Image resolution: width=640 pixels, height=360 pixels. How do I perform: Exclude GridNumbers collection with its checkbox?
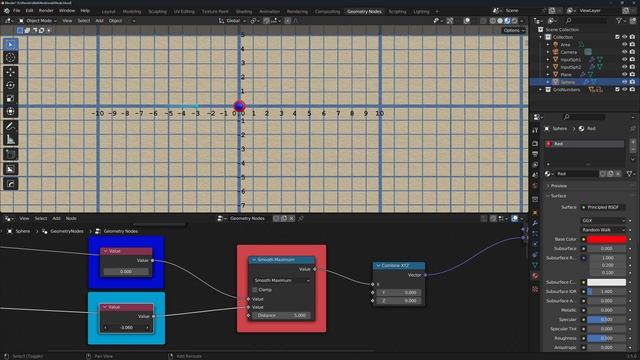click(x=617, y=89)
